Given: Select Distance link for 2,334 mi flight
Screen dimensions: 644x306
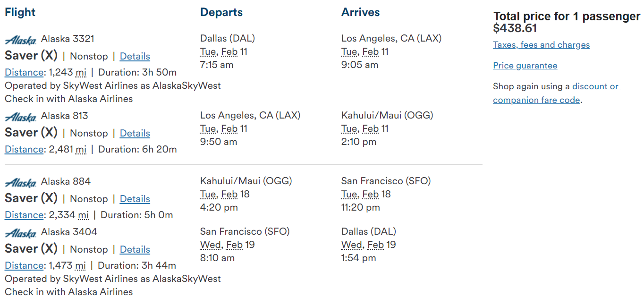Looking at the screenshot, I should click(x=24, y=215).
